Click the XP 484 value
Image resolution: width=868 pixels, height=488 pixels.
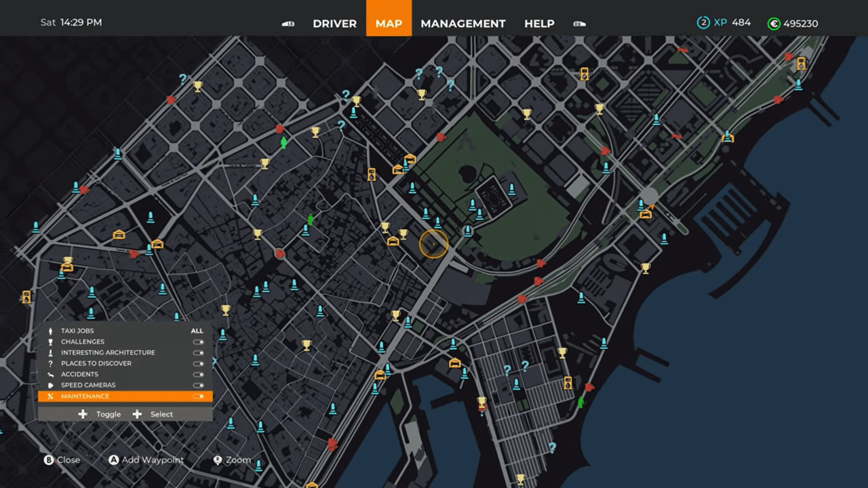(732, 22)
